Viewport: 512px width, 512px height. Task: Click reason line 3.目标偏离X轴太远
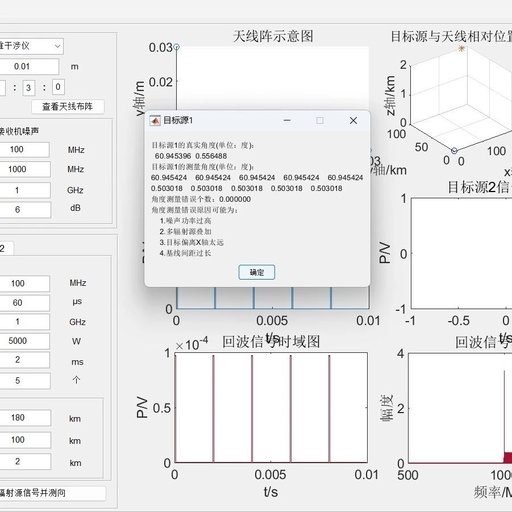pyautogui.click(x=191, y=242)
